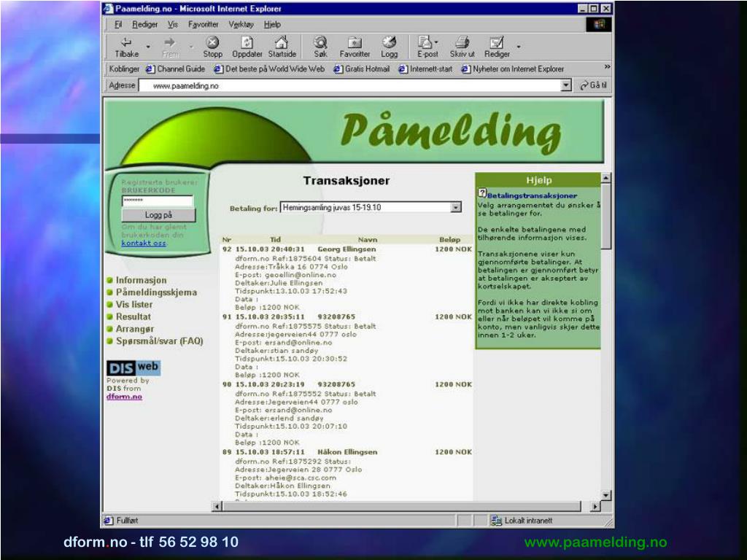Click the Frem forward arrow icon
Viewport: 747px width, 560px height.
click(170, 42)
